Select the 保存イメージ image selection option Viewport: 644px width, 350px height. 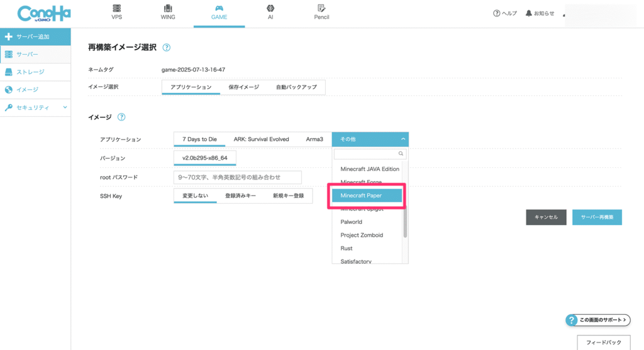pos(244,87)
